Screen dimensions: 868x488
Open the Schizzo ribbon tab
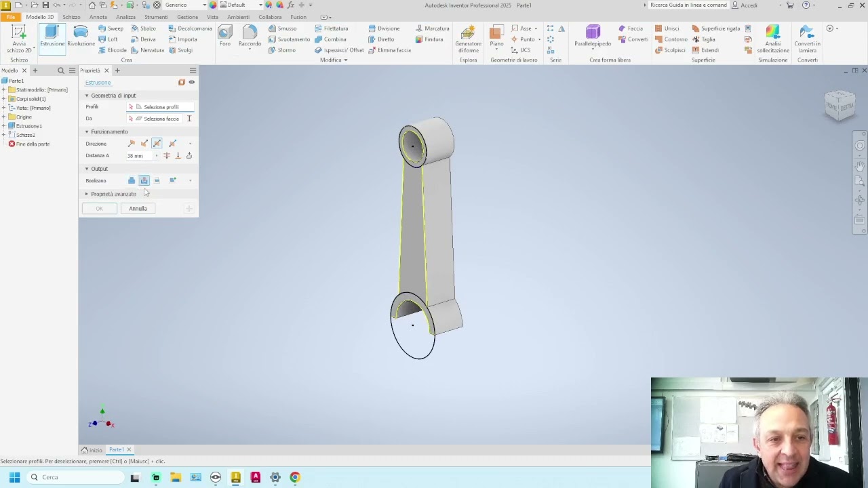click(x=71, y=17)
